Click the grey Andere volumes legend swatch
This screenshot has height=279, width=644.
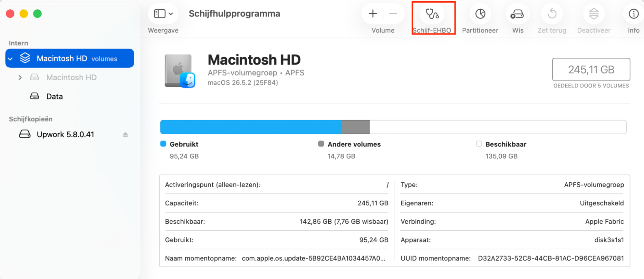(321, 144)
